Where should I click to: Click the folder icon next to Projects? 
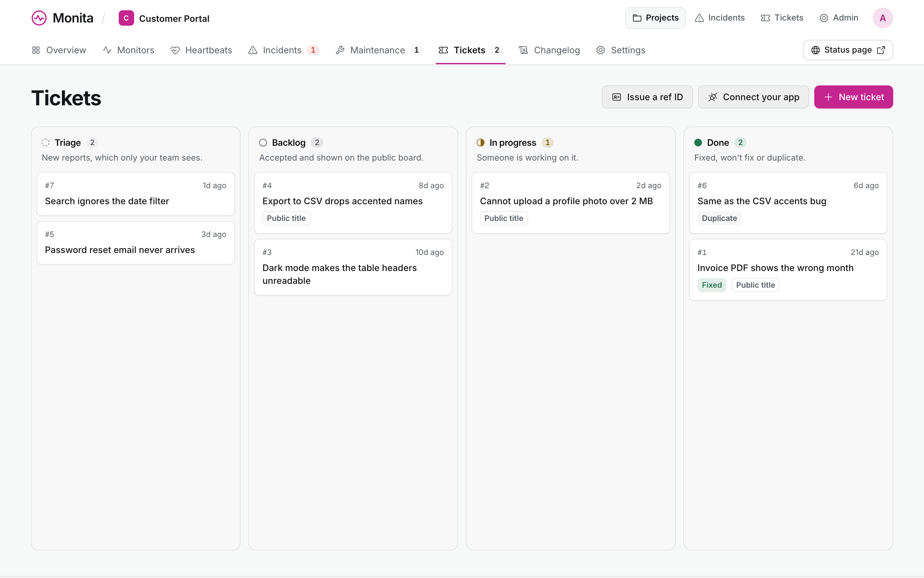click(x=637, y=18)
